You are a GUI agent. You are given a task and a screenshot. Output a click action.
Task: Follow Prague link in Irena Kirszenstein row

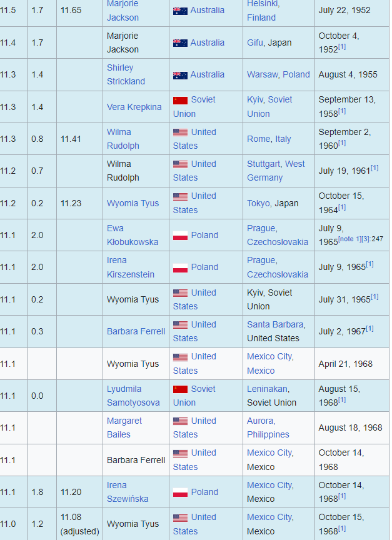click(x=262, y=261)
